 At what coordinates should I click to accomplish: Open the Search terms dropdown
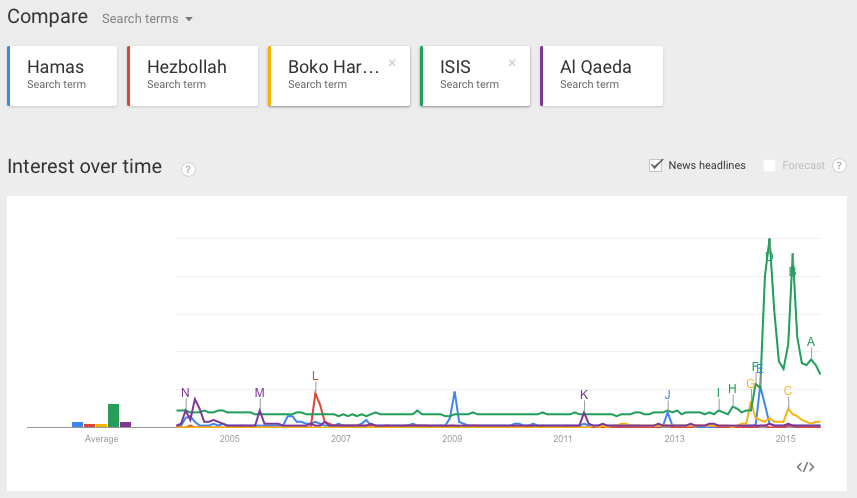click(148, 19)
